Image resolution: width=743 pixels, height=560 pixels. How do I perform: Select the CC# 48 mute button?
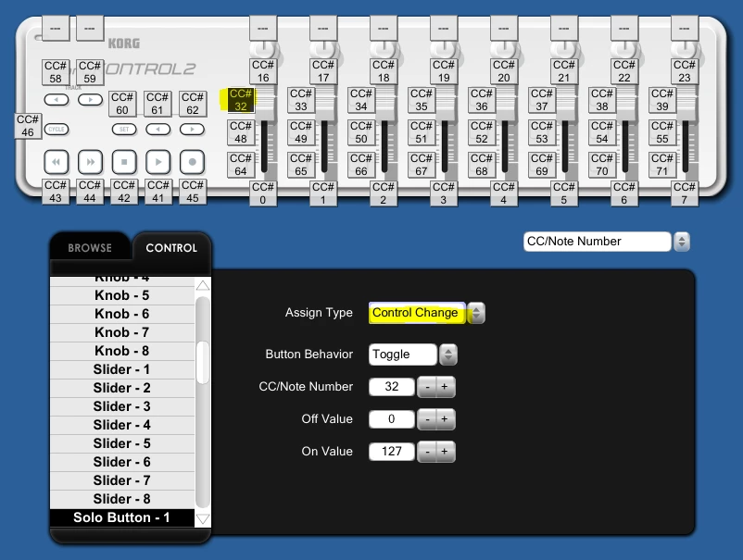(x=241, y=132)
